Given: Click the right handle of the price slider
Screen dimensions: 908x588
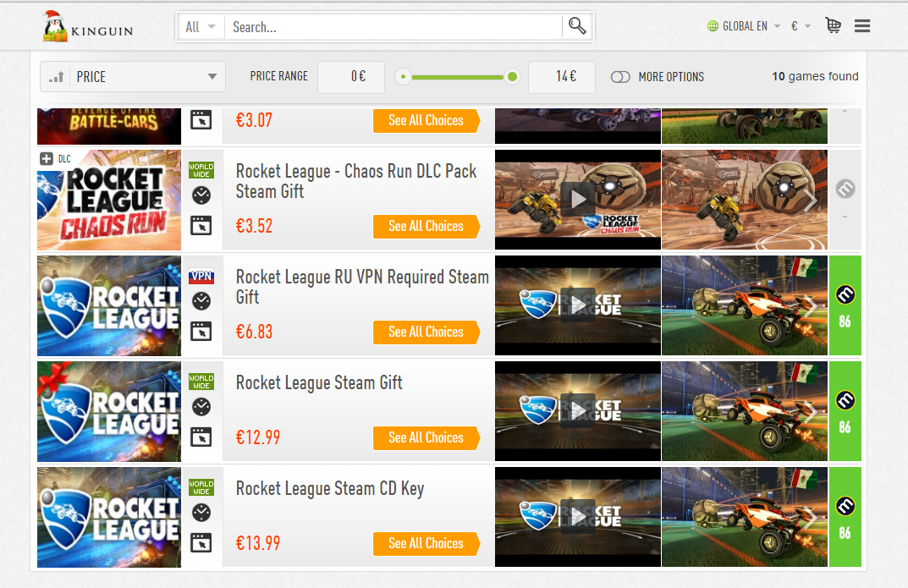Looking at the screenshot, I should point(512,77).
